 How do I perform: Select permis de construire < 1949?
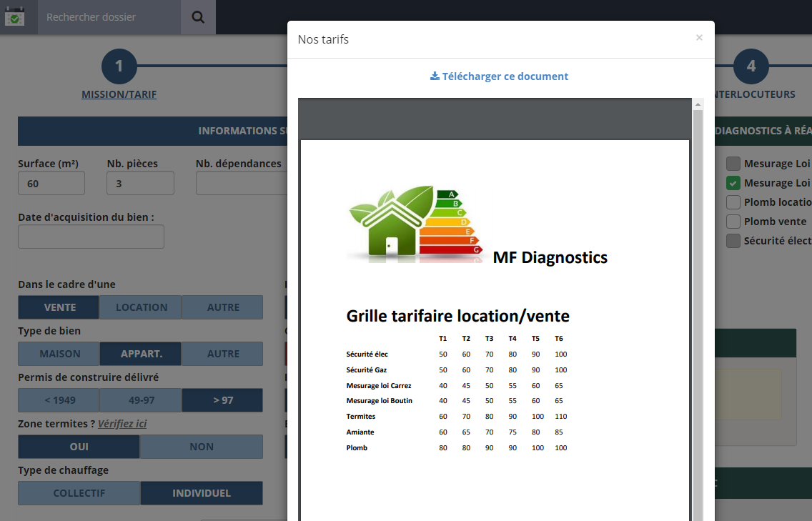59,400
